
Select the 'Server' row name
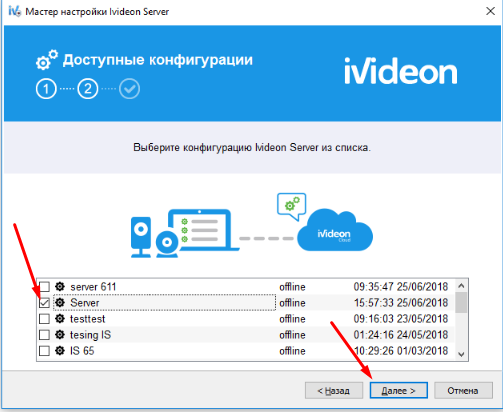(x=85, y=303)
